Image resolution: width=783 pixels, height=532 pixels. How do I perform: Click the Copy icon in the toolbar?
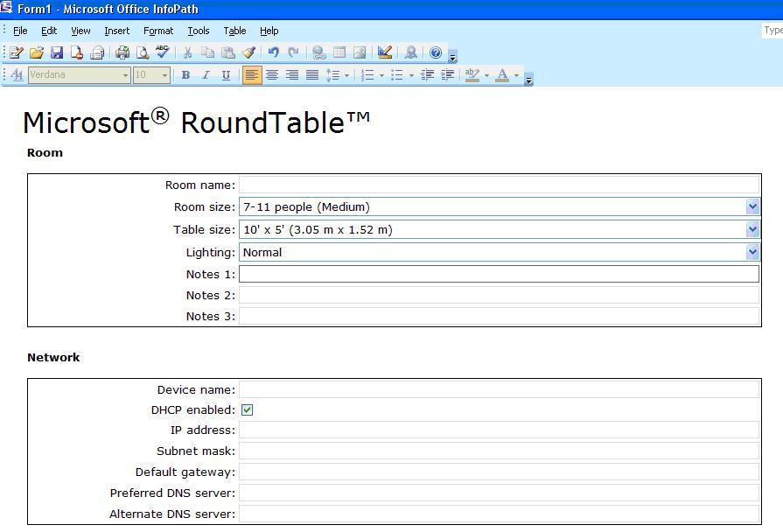(207, 52)
